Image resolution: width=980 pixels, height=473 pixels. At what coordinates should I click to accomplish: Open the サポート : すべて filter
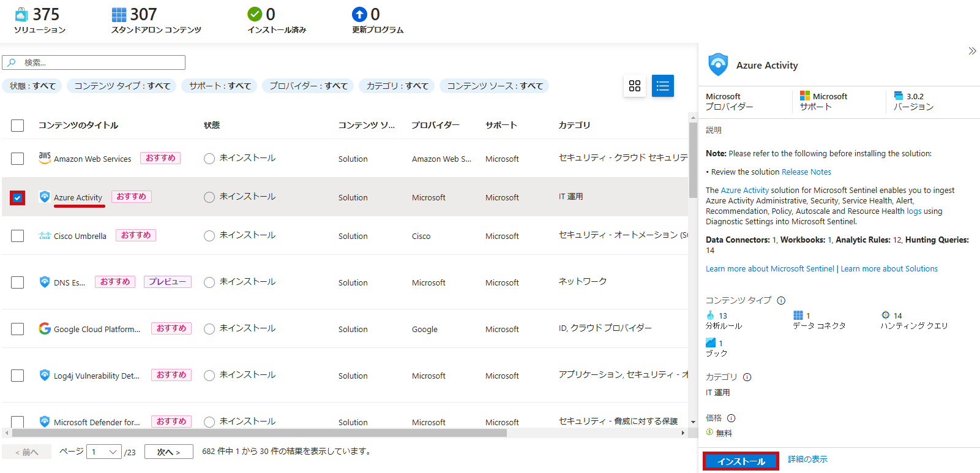coord(220,86)
